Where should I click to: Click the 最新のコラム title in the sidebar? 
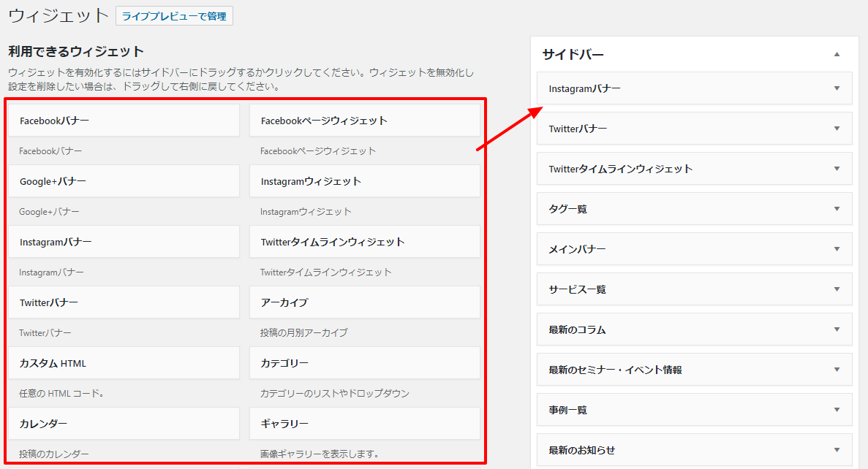click(x=578, y=329)
